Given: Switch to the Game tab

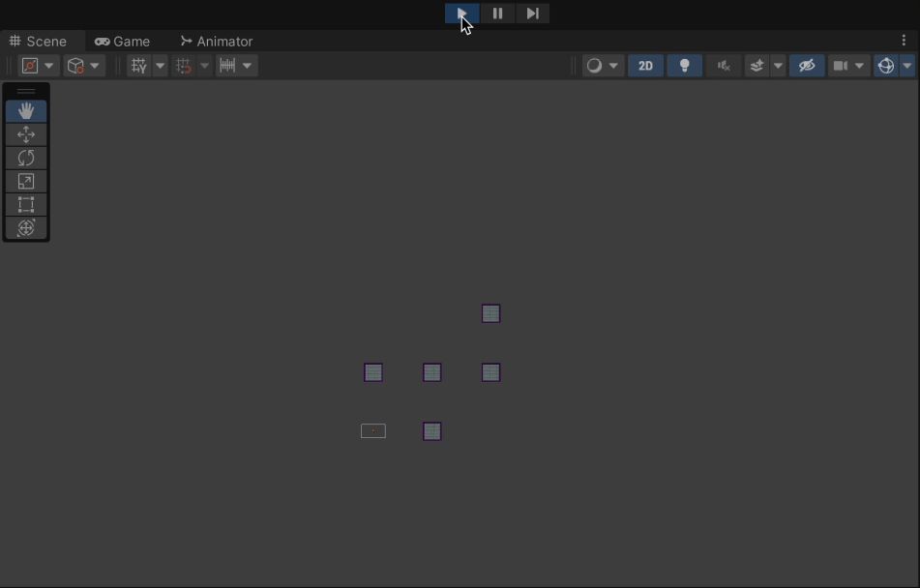Looking at the screenshot, I should tap(123, 42).
